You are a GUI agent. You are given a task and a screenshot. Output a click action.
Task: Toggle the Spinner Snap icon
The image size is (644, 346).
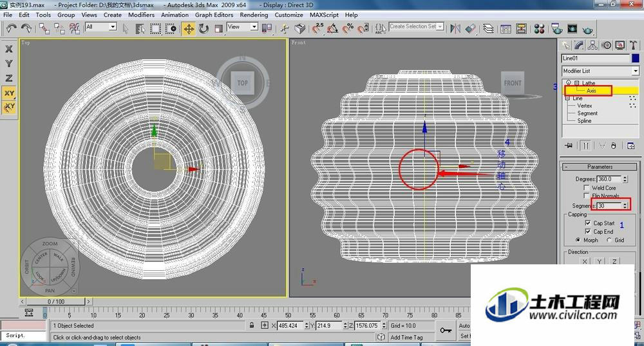363,28
